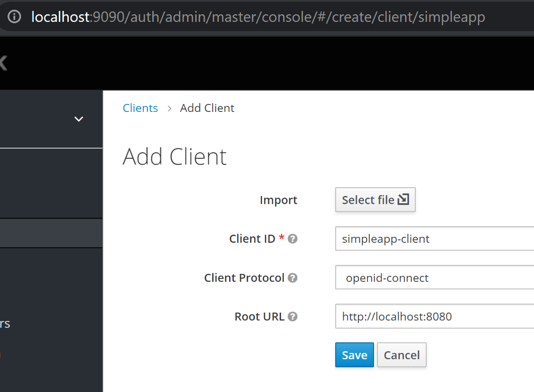
Task: Click the Root URL help question icon
Action: pos(292,316)
